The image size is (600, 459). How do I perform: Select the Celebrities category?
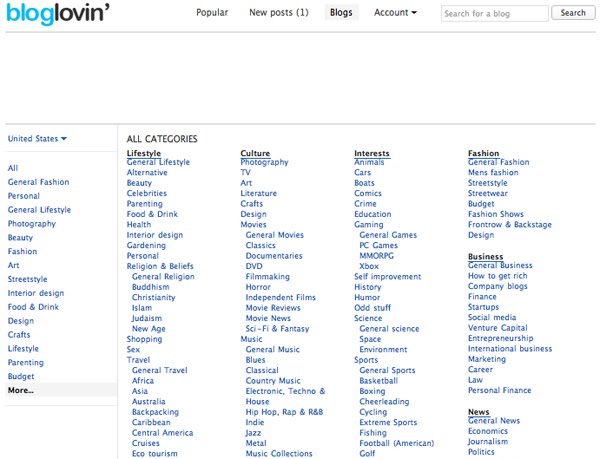[x=147, y=193]
